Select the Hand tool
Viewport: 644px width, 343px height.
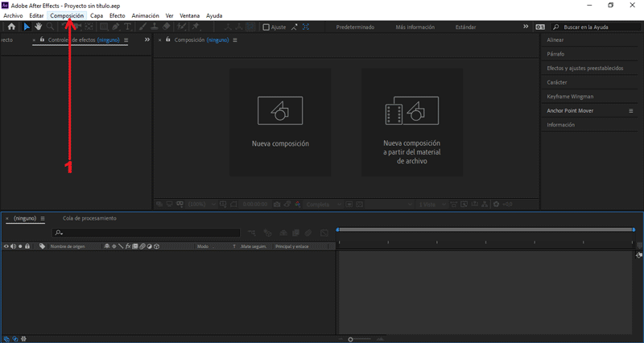tap(38, 27)
